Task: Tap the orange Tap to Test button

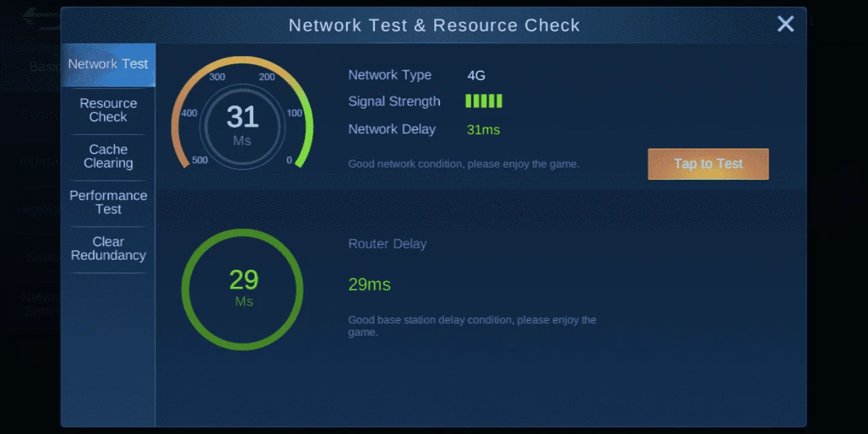Action: 708,164
